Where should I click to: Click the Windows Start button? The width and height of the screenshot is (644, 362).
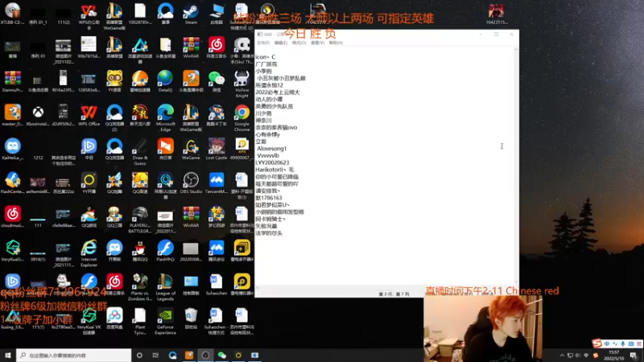tap(8, 355)
